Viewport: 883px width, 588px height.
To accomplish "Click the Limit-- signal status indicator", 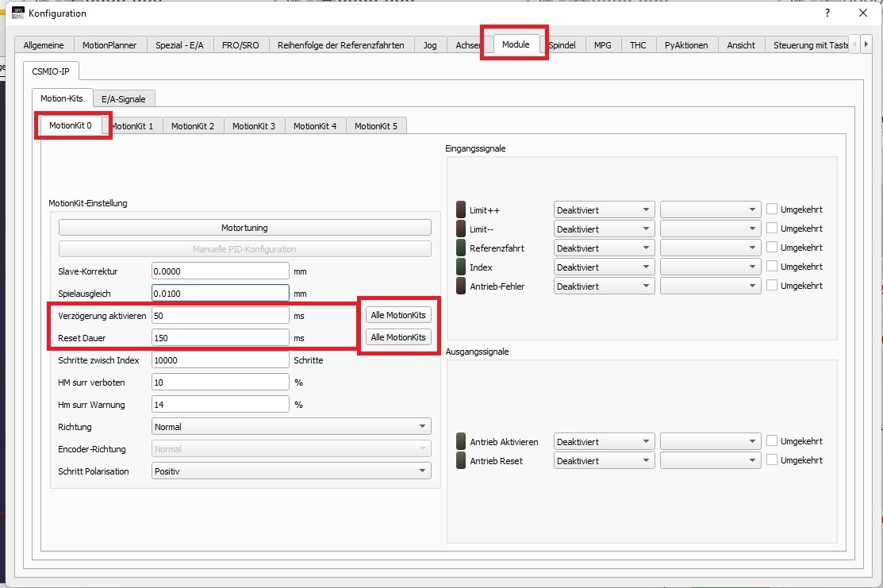I will (x=461, y=229).
